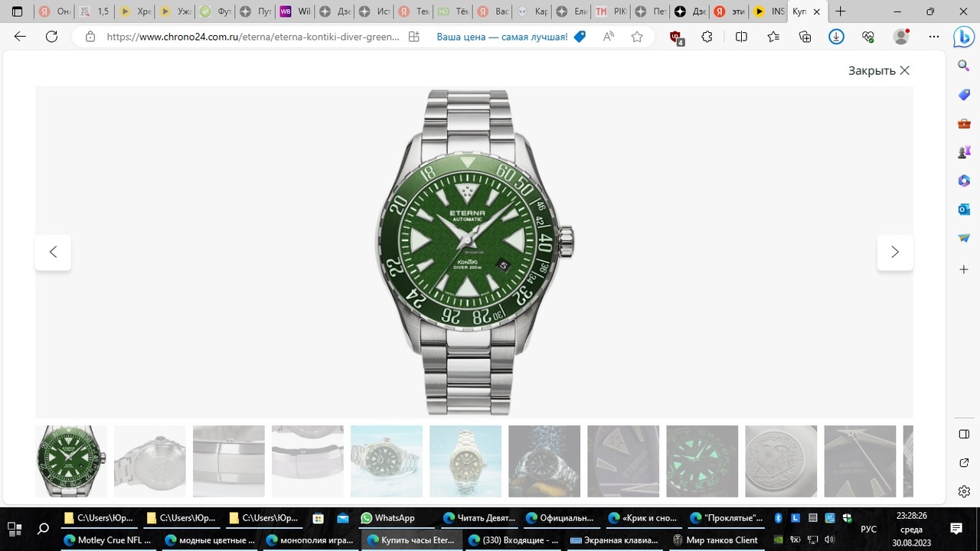
Task: Go to the next watch image
Action: 894,252
